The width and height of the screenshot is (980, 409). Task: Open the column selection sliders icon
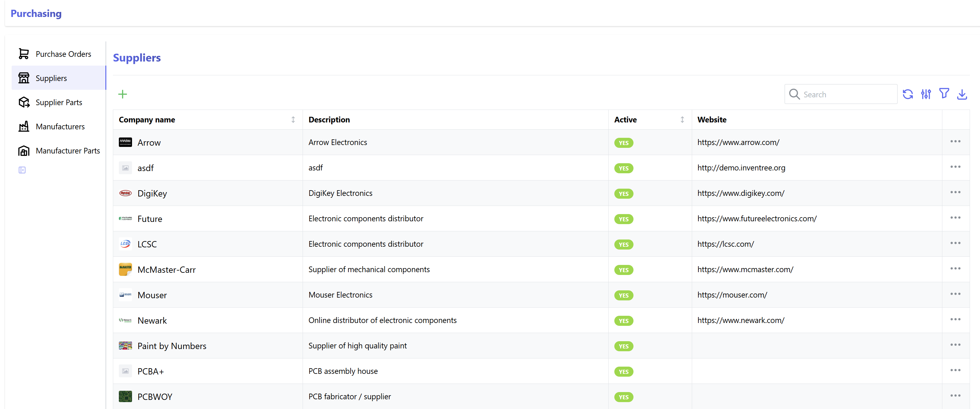[926, 94]
